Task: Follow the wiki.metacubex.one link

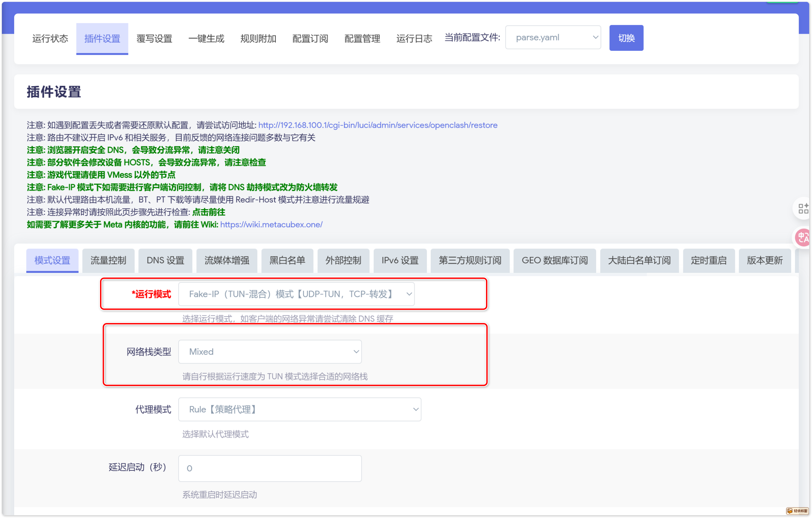Action: [271, 224]
